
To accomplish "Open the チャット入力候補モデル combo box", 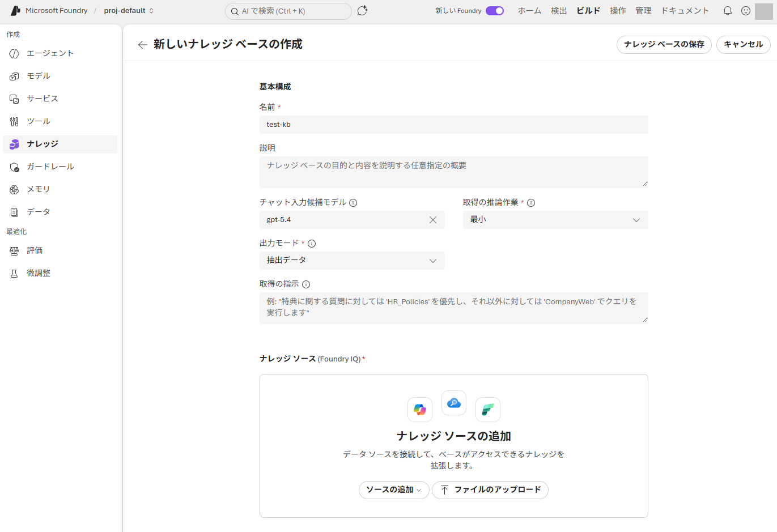I will (x=352, y=220).
